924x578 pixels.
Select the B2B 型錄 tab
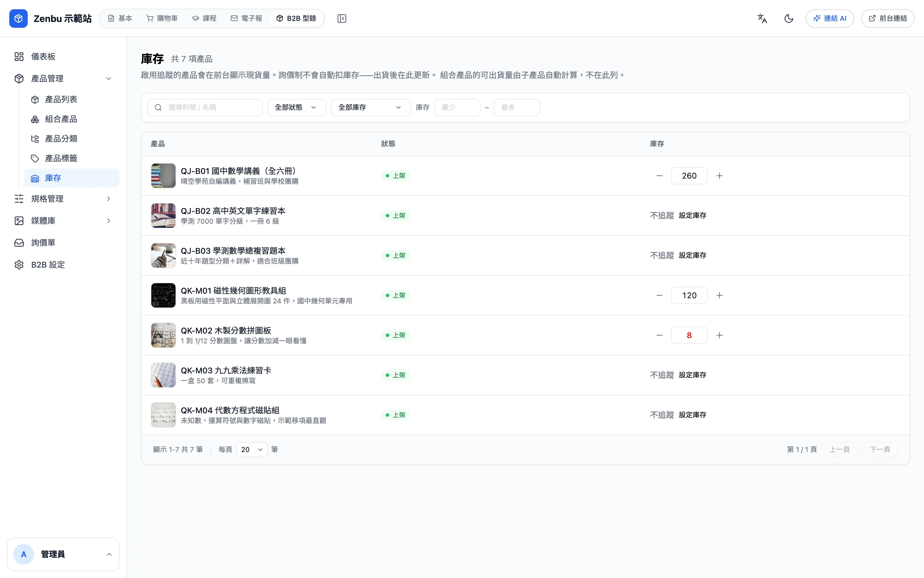(x=296, y=18)
